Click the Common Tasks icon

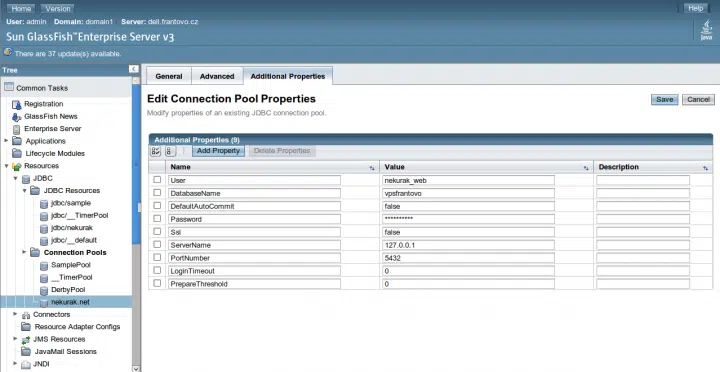coord(9,87)
